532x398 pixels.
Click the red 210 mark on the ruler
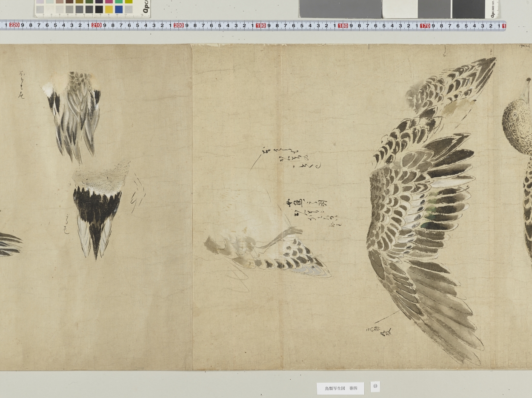(96, 26)
